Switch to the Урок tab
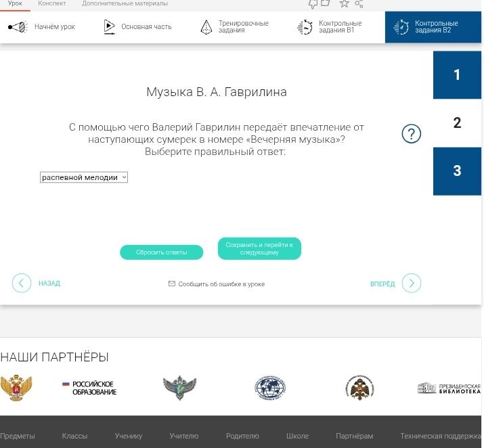The image size is (484, 448). point(15,3)
